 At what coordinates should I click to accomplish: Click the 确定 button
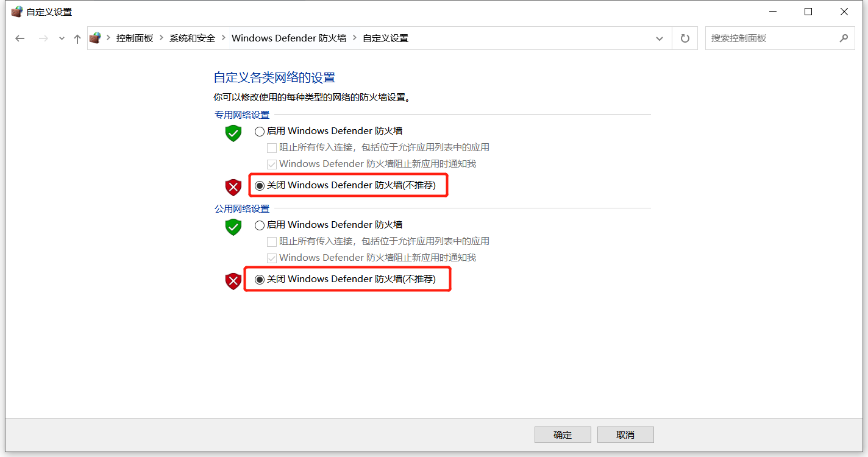pos(563,434)
